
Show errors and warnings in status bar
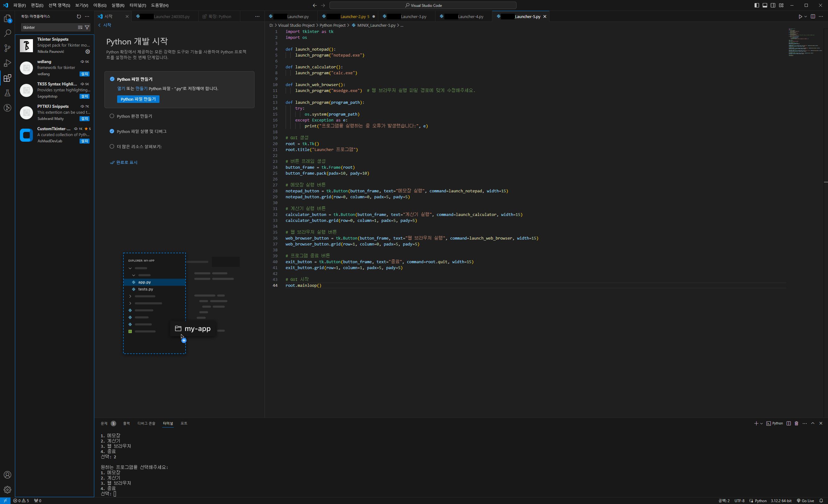click(21, 501)
